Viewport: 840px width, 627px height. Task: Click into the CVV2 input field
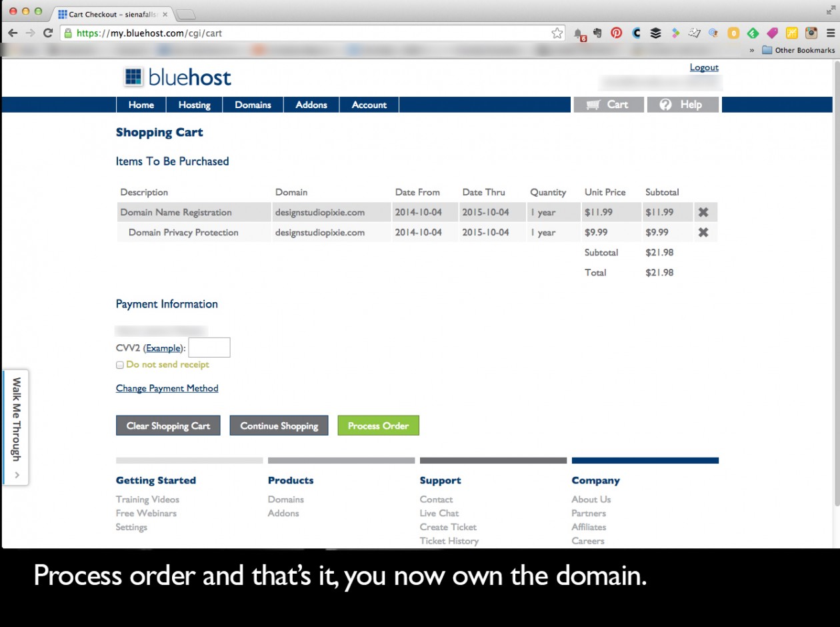click(209, 348)
